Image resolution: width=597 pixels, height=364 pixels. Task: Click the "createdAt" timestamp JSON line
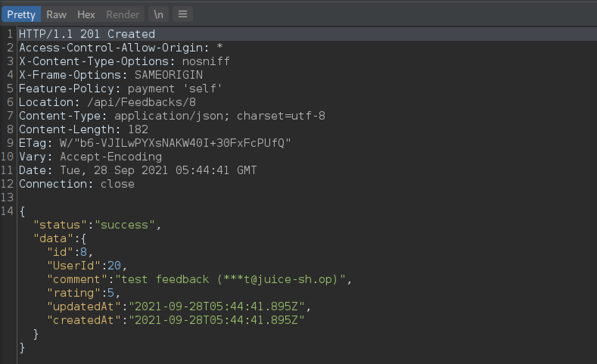click(x=176, y=320)
